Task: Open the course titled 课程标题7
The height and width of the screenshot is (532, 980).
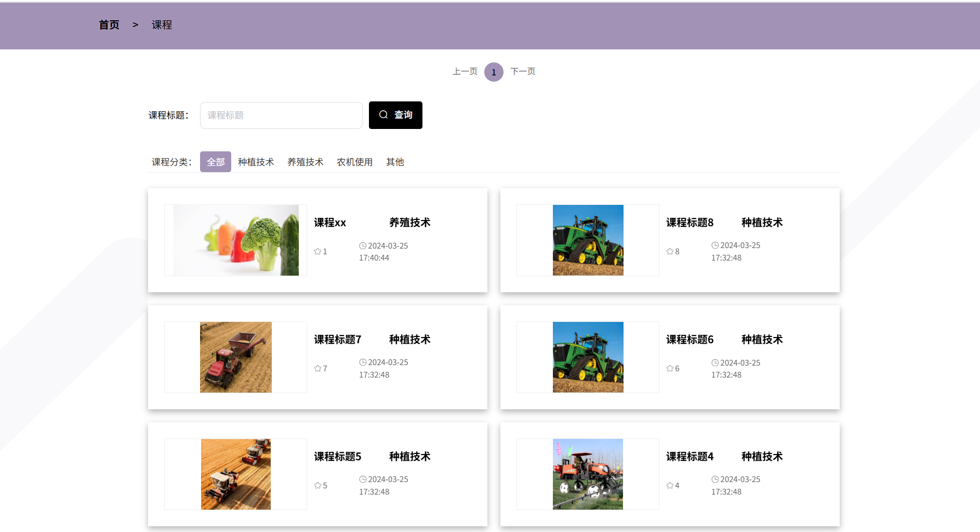Action: point(337,339)
